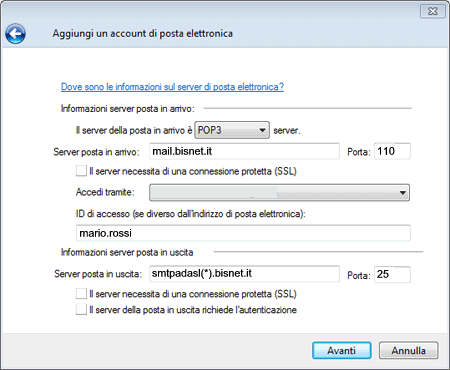Click the outgoing server field smtpadasl(*).bisnet.it
This screenshot has height=370, width=450.
[244, 274]
